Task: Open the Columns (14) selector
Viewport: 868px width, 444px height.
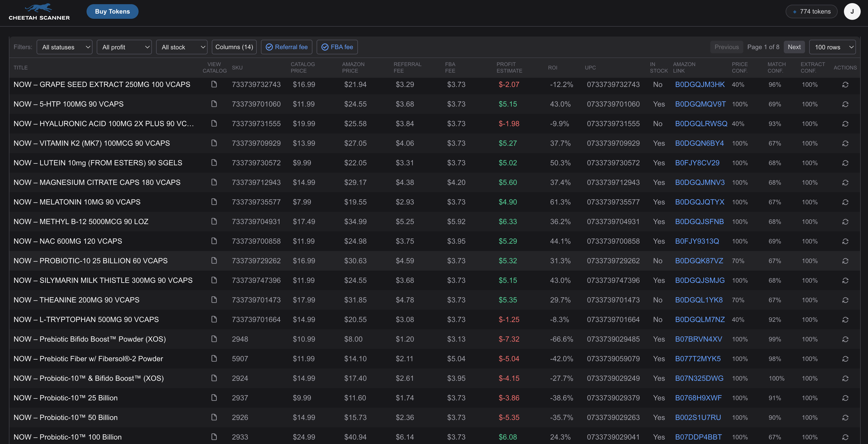Action: point(234,47)
